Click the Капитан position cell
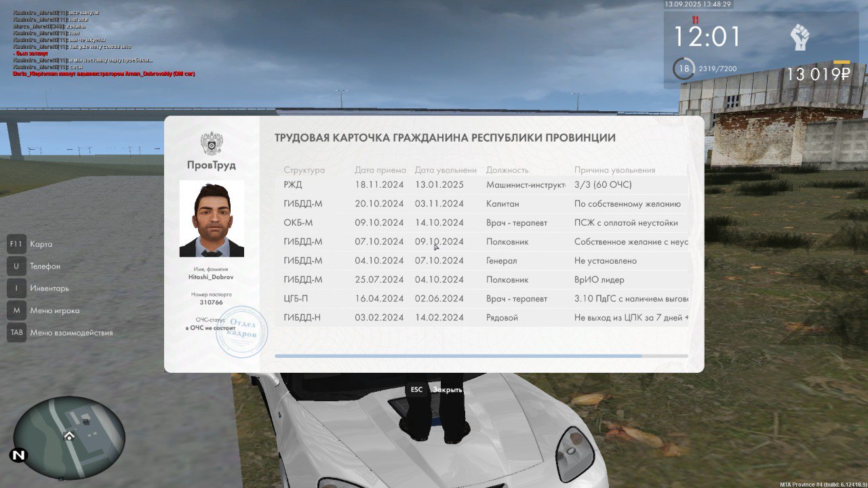The height and width of the screenshot is (488, 868). (x=502, y=203)
